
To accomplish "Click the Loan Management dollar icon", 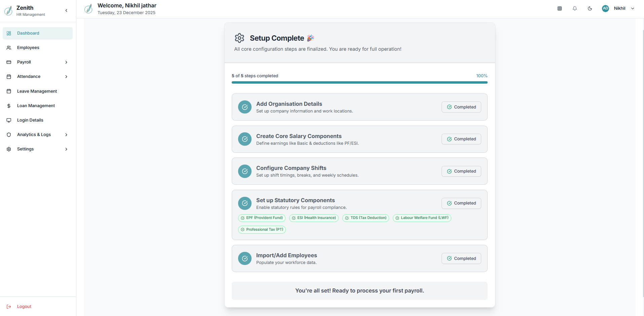I will point(9,106).
